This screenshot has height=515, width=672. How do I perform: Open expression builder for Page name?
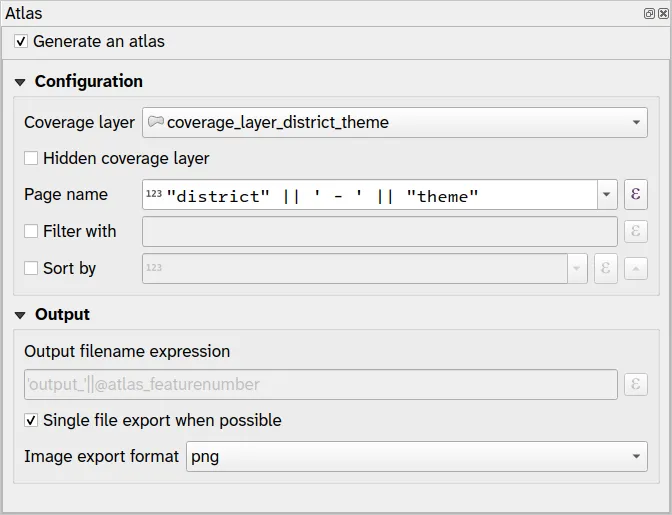coord(636,195)
